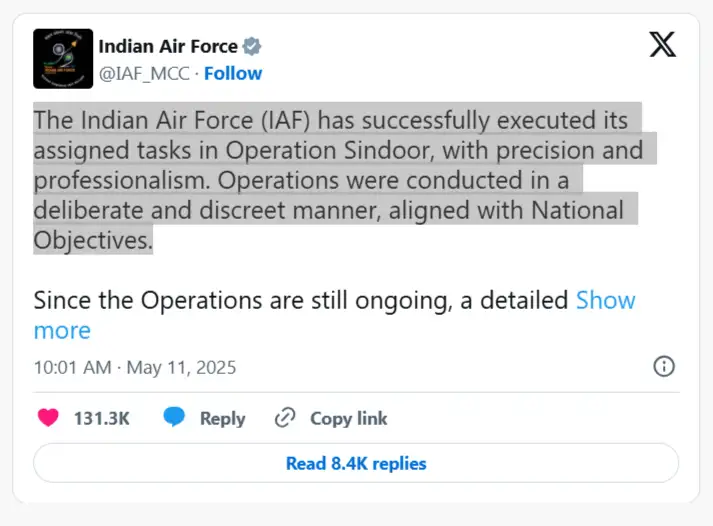Follow the Indian Air Force account
Viewport: 713px width, 526px height.
[x=233, y=73]
